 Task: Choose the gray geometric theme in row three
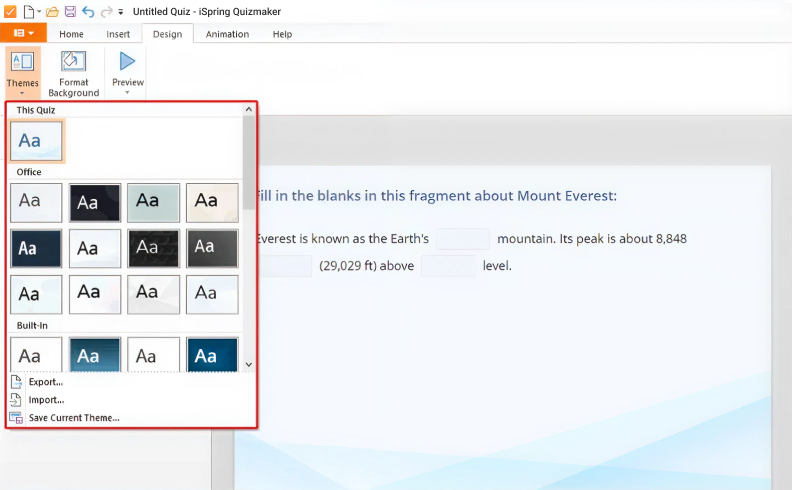pyautogui.click(x=154, y=295)
